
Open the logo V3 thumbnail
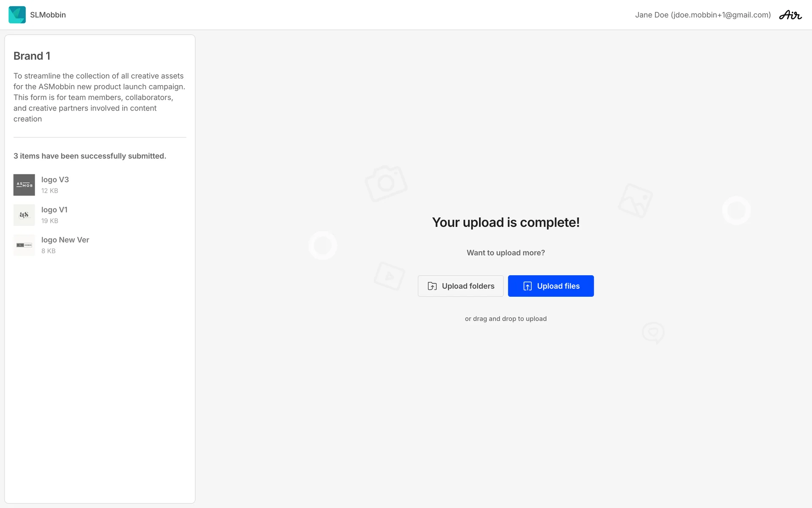point(24,185)
